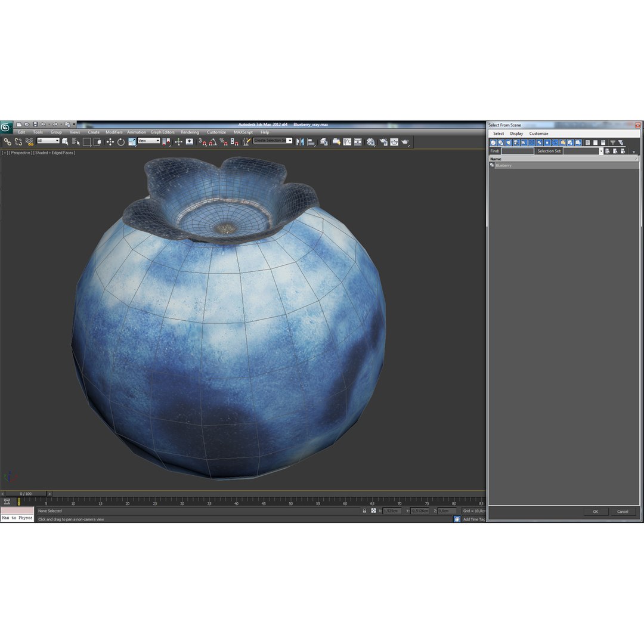
Task: Click the Save File quick access icon
Action: tap(35, 125)
